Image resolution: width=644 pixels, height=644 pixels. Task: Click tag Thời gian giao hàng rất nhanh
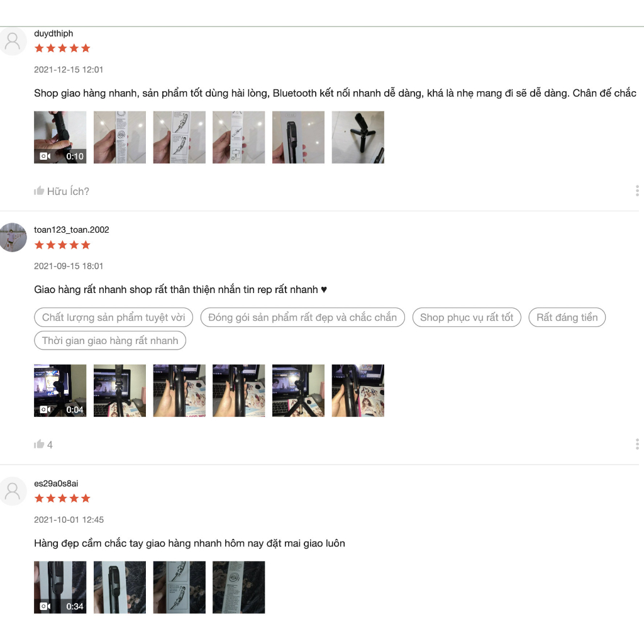click(x=110, y=340)
